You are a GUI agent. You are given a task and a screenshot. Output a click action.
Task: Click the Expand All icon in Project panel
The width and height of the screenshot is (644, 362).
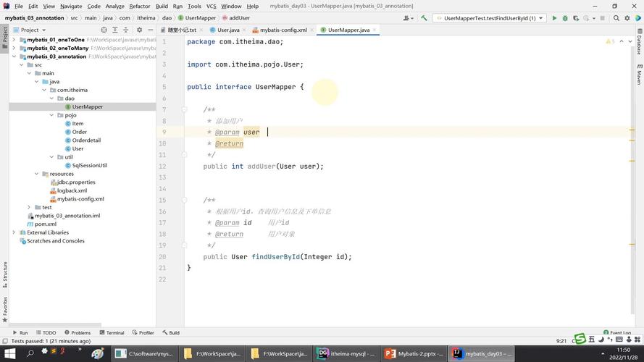114,30
